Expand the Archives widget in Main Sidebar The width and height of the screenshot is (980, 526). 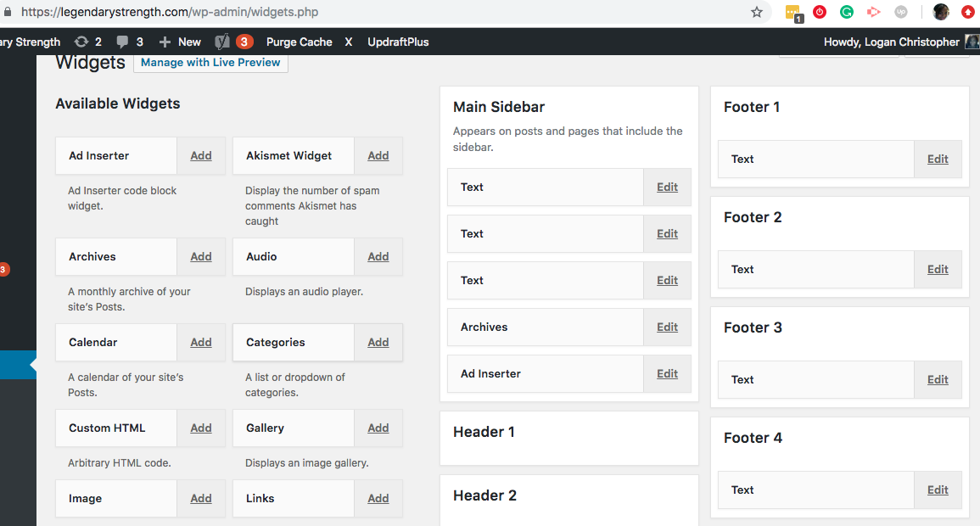click(667, 327)
